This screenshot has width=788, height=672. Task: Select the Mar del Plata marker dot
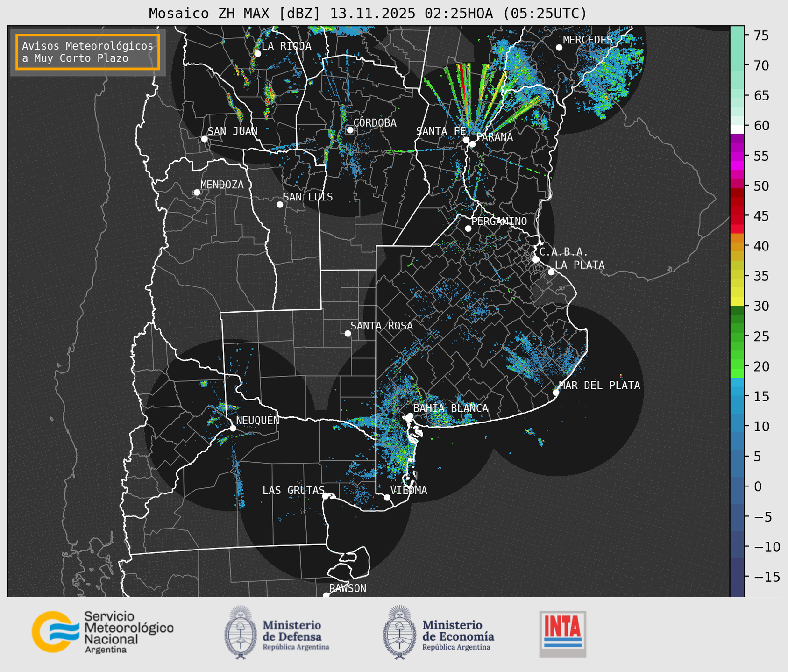[556, 392]
